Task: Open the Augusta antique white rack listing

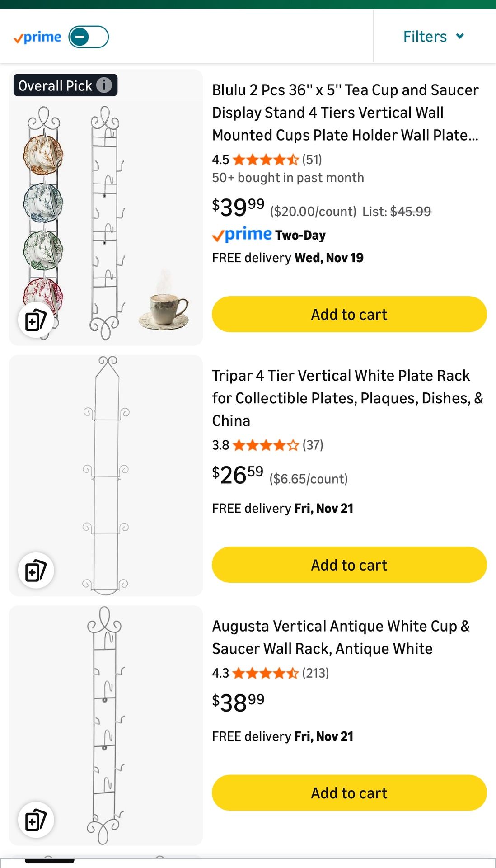Action: click(340, 637)
